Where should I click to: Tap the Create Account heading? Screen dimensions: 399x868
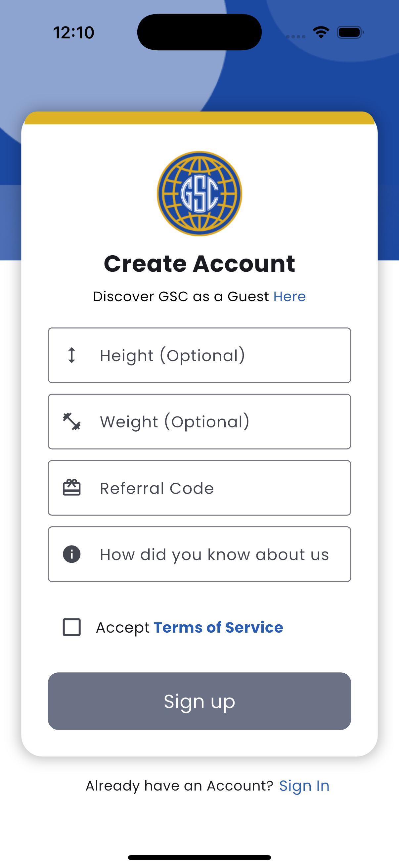199,264
